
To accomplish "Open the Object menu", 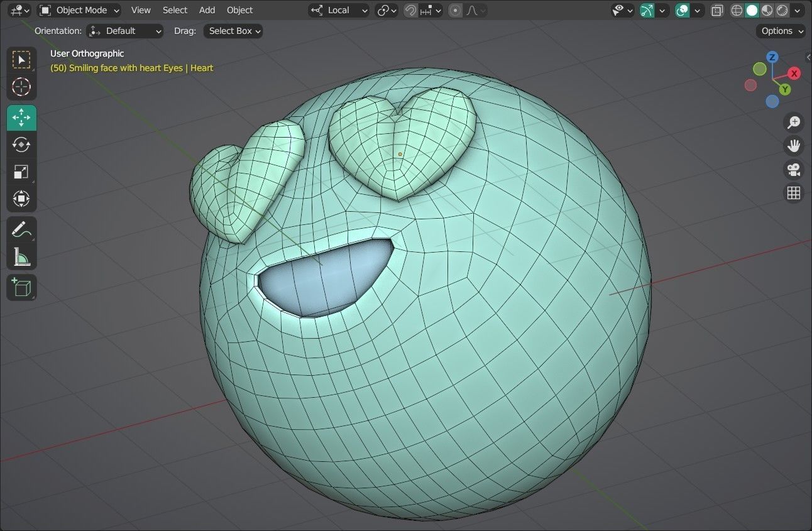I will (x=239, y=10).
